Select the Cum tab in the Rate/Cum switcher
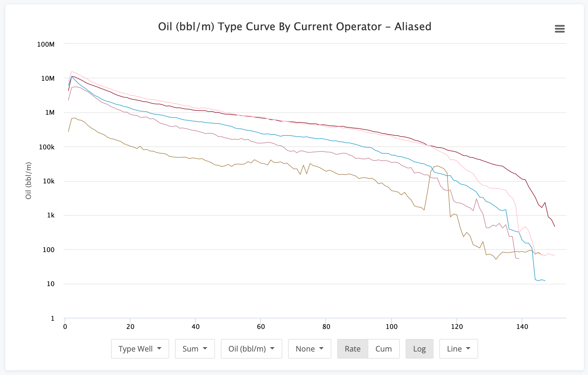588x375 pixels. click(x=383, y=349)
